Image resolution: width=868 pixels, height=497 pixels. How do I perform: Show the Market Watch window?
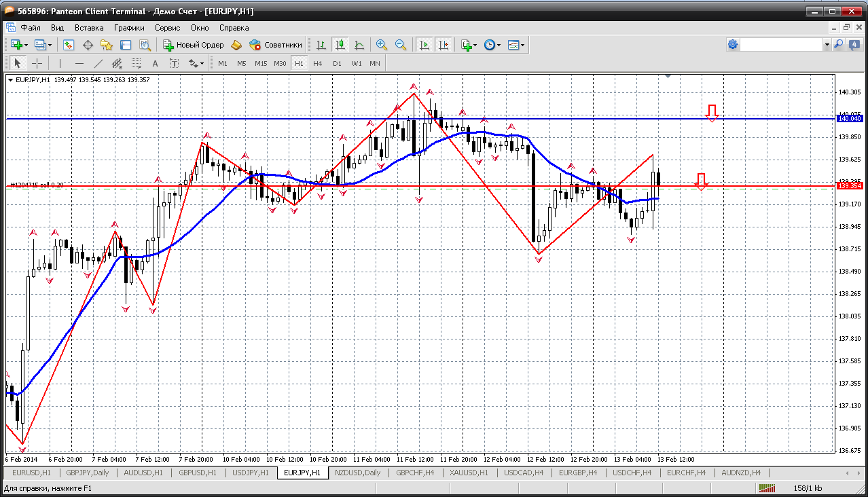click(x=69, y=45)
